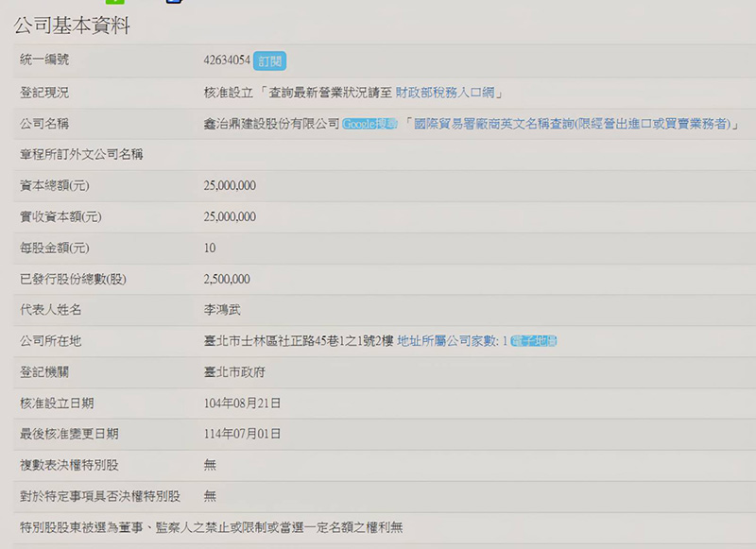Click the 章程所訂外文公司名稱 row label
This screenshot has height=549, width=756.
pyautogui.click(x=81, y=154)
